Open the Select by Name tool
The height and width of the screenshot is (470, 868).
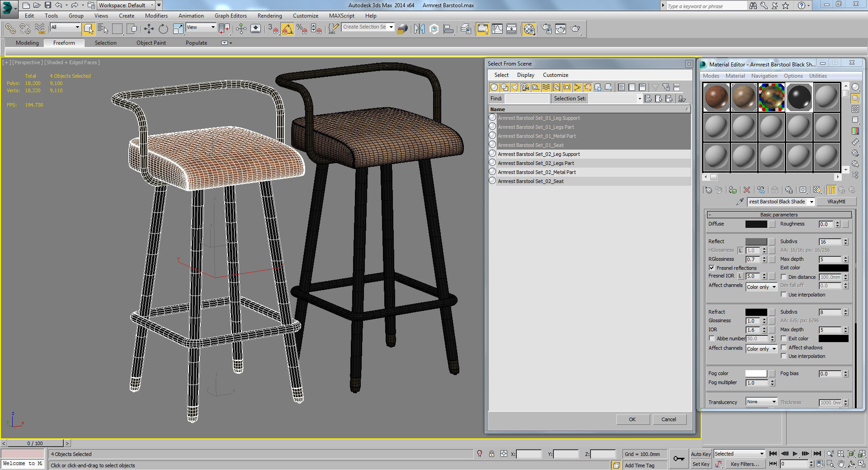[x=103, y=29]
